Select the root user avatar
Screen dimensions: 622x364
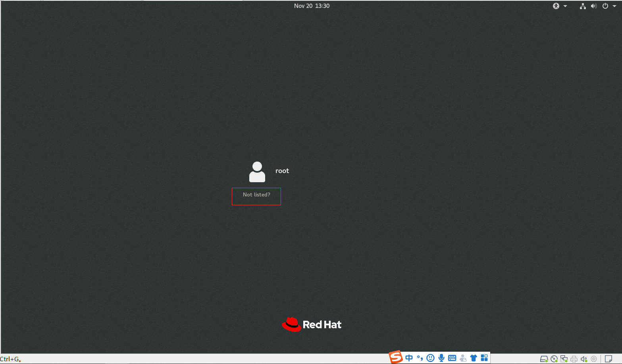(x=257, y=172)
